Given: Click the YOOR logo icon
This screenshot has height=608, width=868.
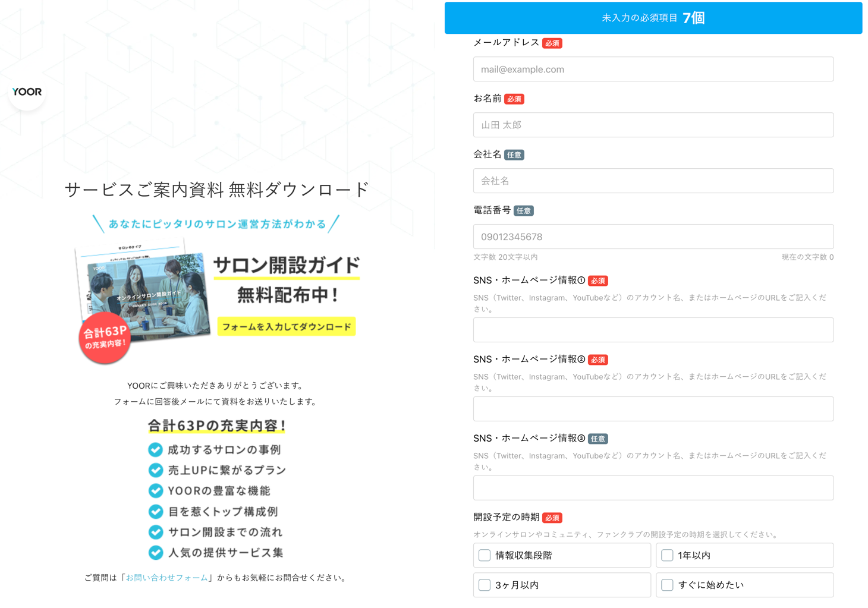Looking at the screenshot, I should [27, 92].
